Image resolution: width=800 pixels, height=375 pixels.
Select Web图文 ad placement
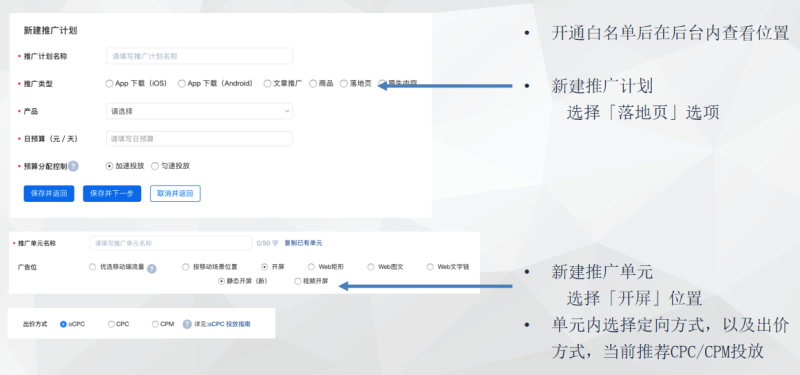click(371, 267)
